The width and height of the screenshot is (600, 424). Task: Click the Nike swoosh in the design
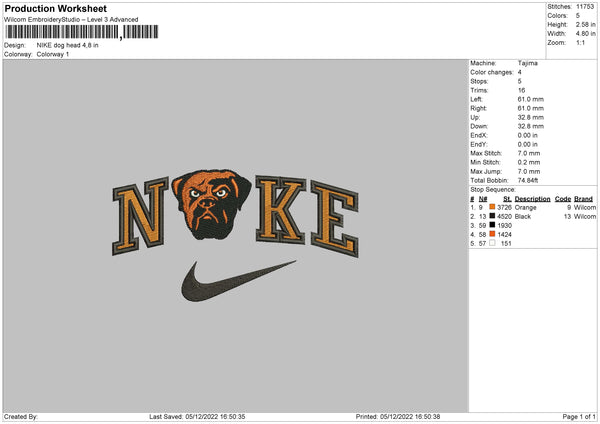pos(238,281)
